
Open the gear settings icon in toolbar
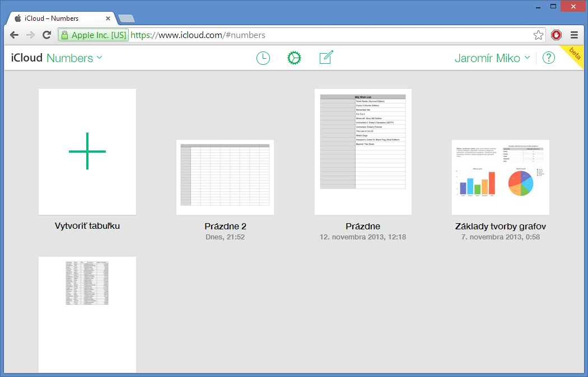[294, 58]
